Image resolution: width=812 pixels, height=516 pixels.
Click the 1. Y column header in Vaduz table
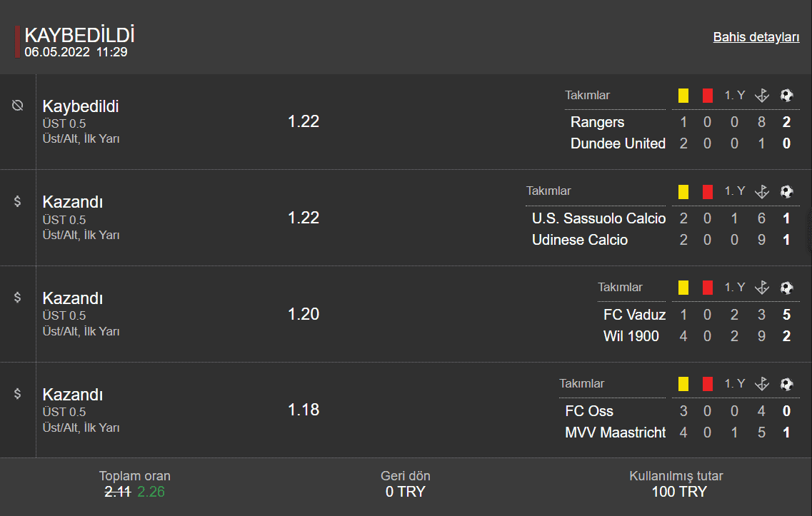click(734, 287)
